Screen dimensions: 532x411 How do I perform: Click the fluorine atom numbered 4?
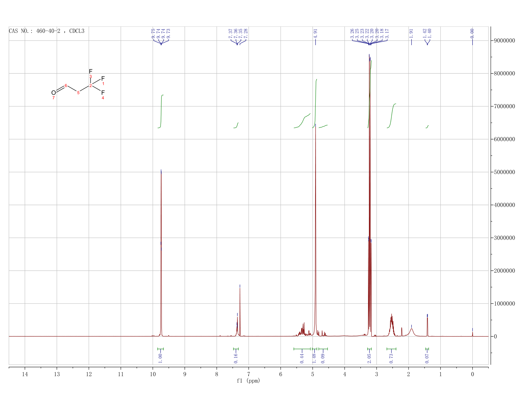(x=103, y=93)
